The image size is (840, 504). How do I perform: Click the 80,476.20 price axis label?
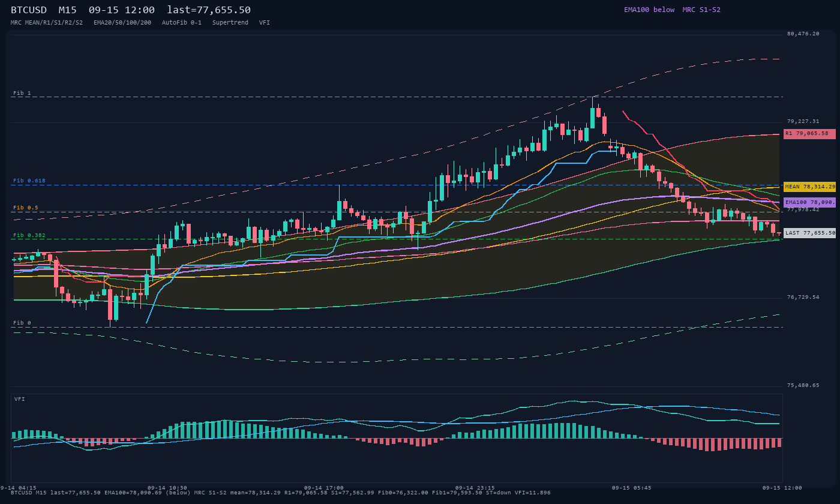pyautogui.click(x=803, y=34)
